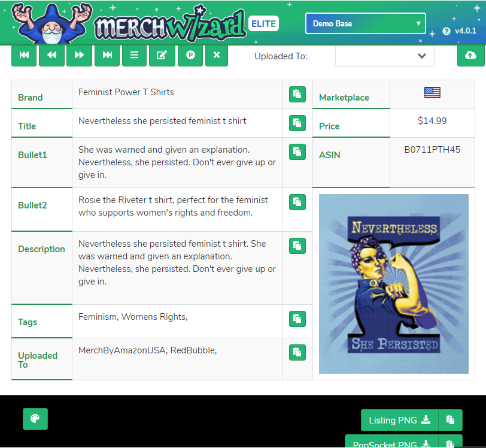
Task: Jump to the first design record
Action: tap(24, 55)
